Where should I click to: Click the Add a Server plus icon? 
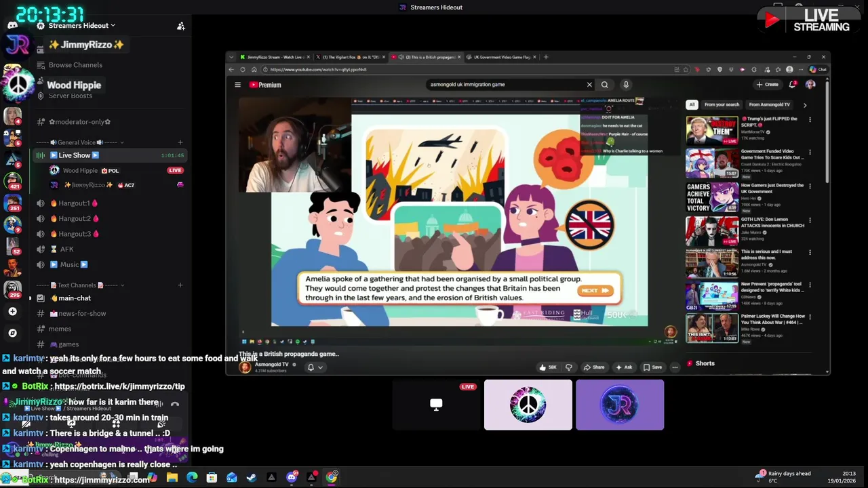coord(12,312)
